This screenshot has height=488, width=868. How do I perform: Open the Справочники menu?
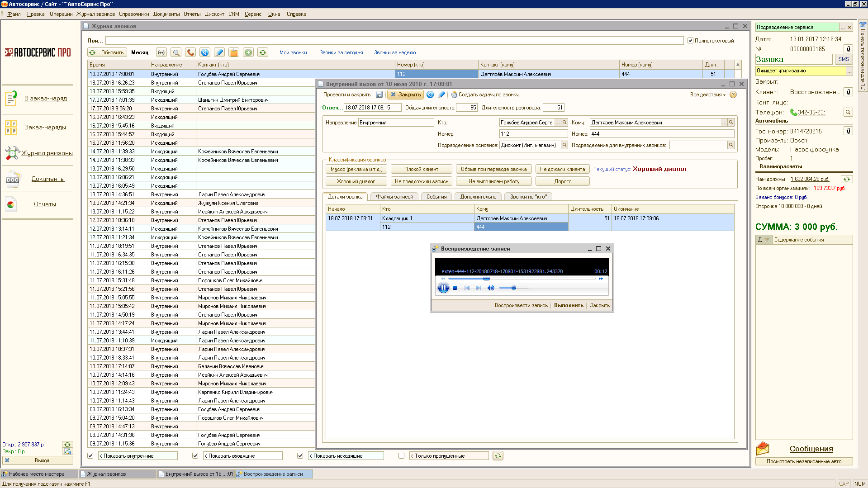pyautogui.click(x=134, y=14)
